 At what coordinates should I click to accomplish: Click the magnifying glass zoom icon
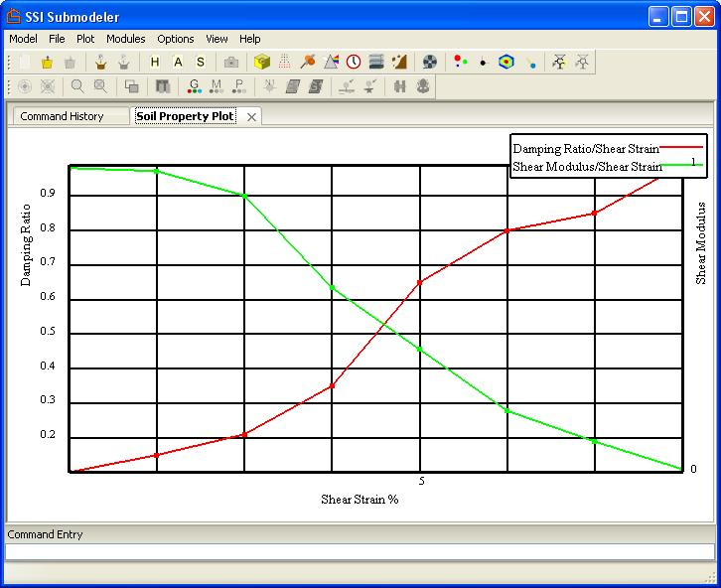coord(76,86)
